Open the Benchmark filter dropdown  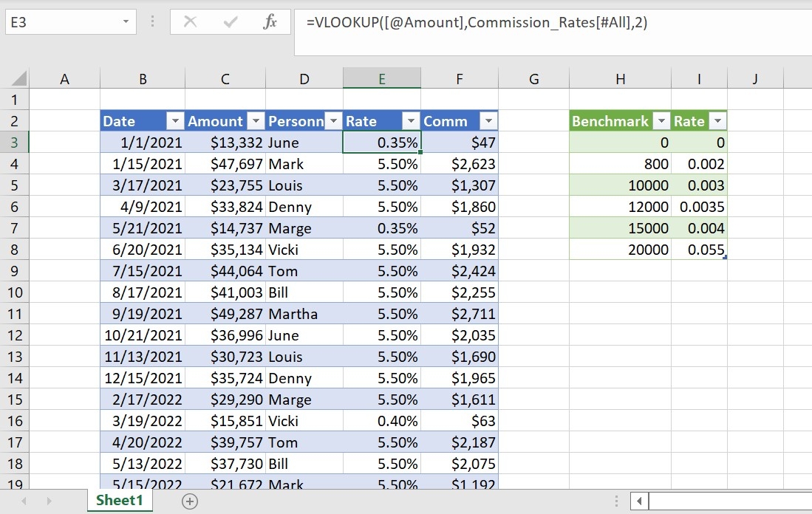(x=661, y=120)
